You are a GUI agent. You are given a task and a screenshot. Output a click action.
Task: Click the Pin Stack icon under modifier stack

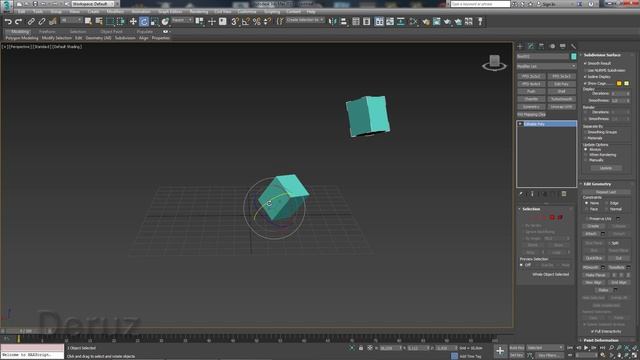[x=521, y=194]
